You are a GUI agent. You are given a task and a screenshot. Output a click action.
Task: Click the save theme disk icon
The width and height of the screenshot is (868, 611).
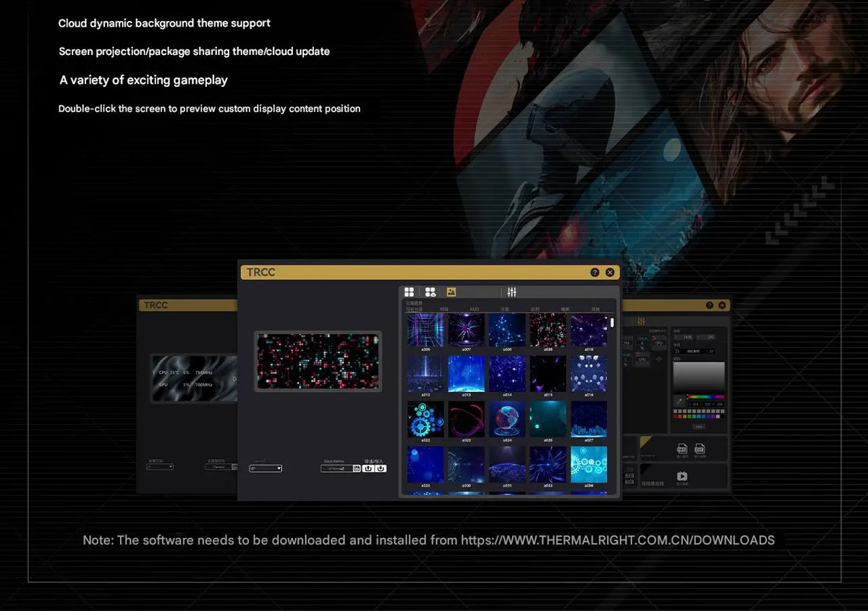(x=357, y=469)
